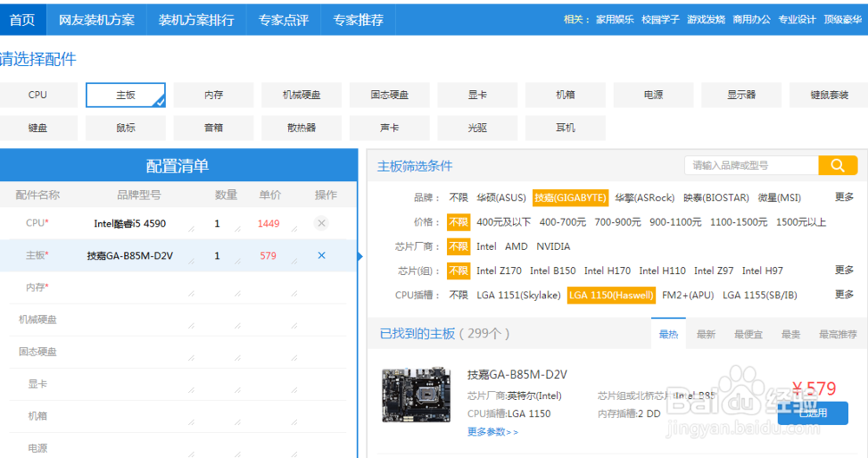Filter socket by LGA 1151(Skylake)

[x=518, y=295]
